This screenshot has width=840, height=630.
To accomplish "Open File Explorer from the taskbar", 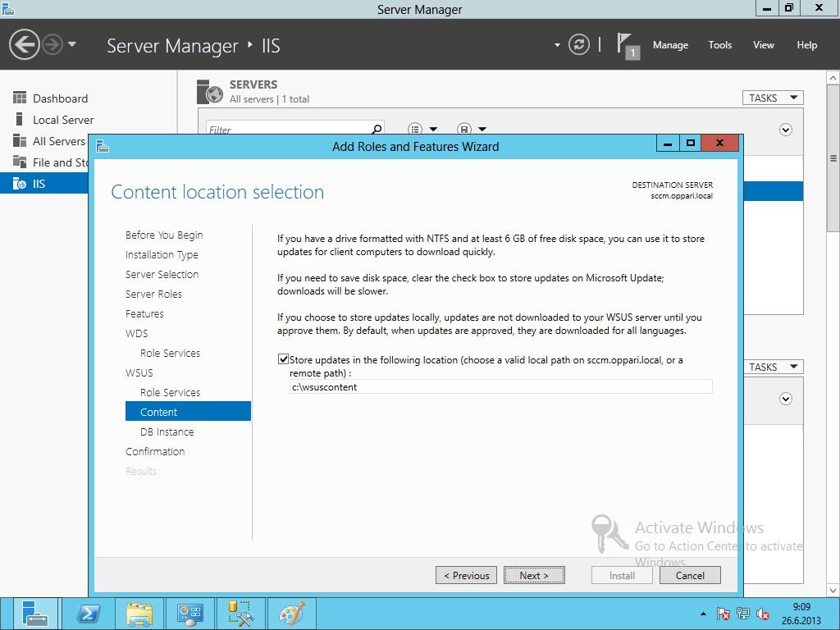I will point(139,614).
